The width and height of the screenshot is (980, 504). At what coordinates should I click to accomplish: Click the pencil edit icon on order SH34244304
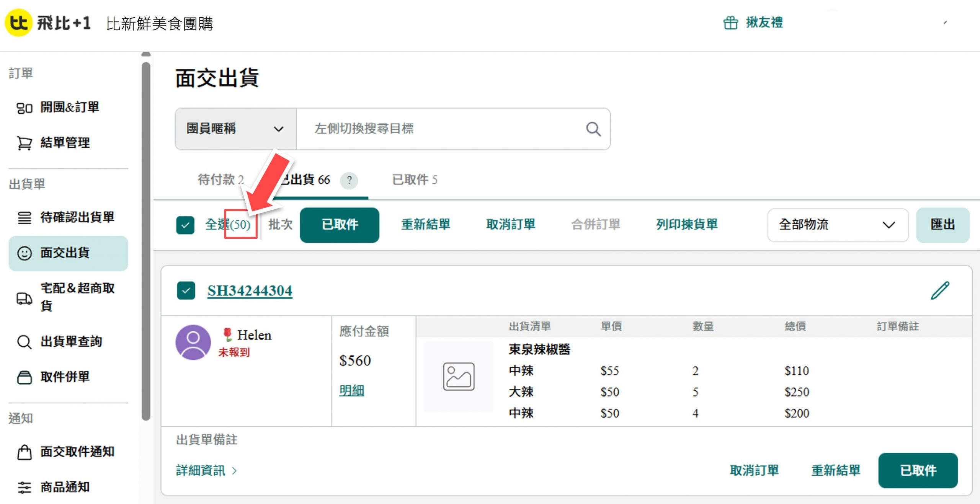940,290
